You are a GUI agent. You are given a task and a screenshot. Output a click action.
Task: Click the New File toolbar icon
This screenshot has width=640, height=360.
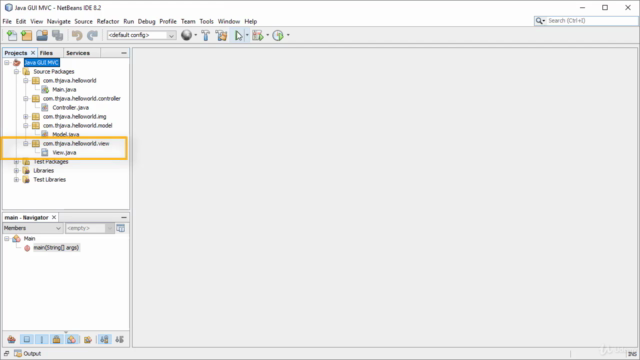tap(12, 36)
